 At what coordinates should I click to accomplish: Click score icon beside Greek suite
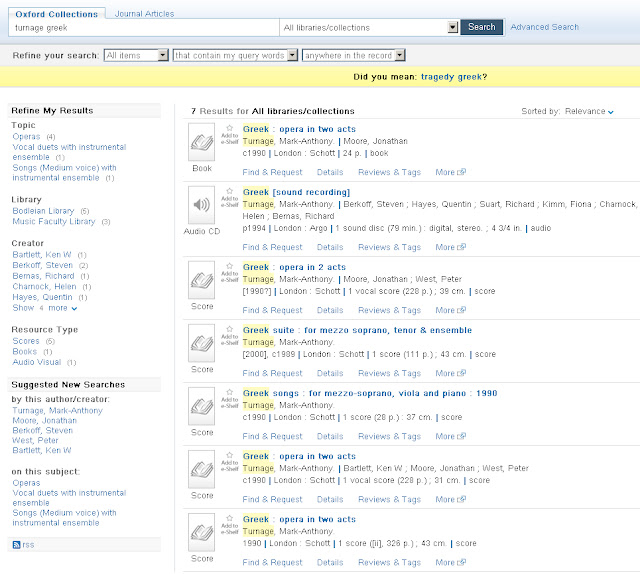201,343
